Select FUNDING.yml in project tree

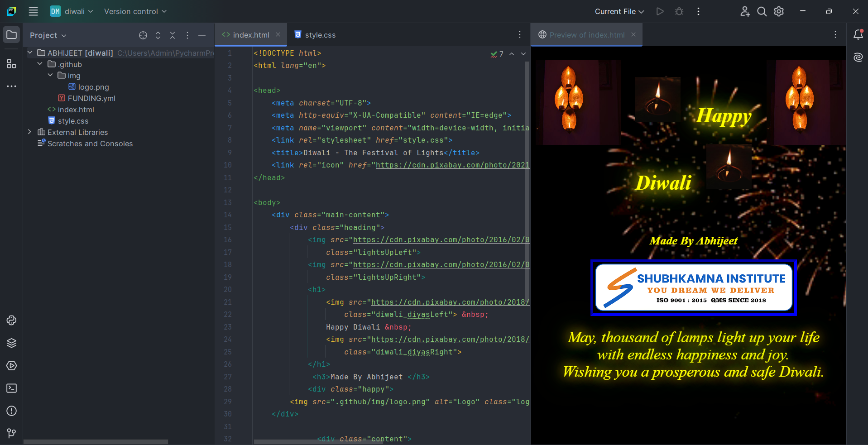86,98
